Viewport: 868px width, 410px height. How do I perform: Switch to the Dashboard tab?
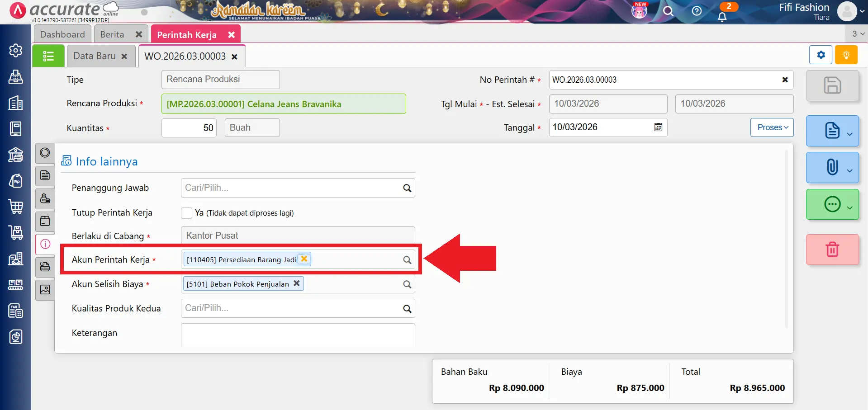click(62, 34)
